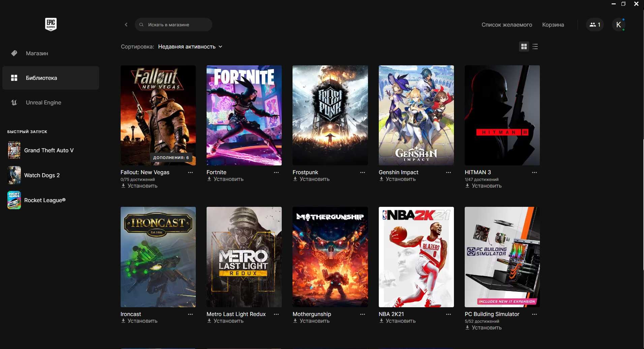Open the Ironcast cover thumbnail
The height and width of the screenshot is (349, 644).
tap(158, 257)
